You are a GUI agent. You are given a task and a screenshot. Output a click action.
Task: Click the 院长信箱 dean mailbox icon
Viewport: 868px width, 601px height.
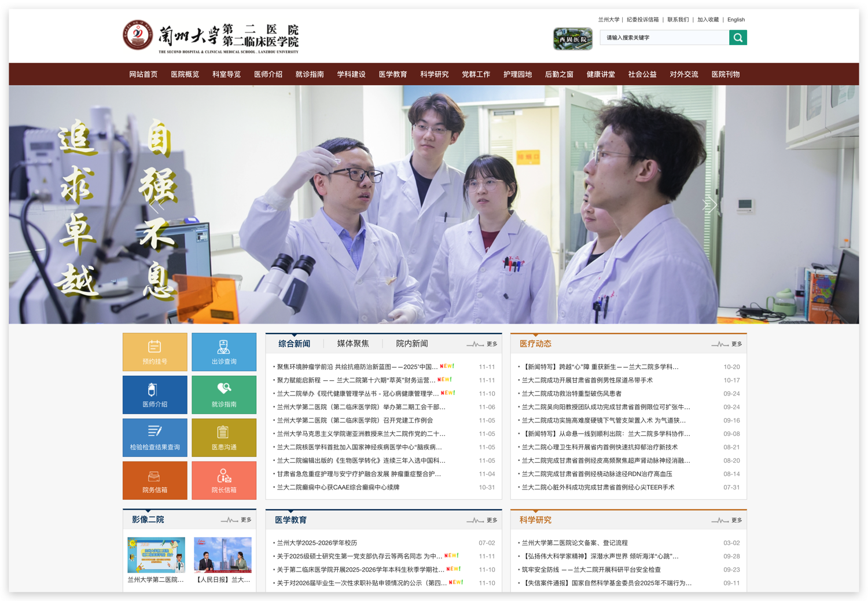(224, 481)
